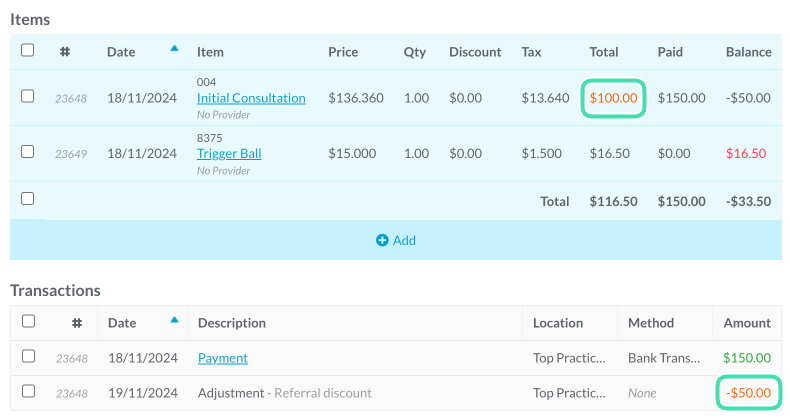Screen dimensions: 790x419
Task: Click the Tax column header
Action: click(x=531, y=52)
